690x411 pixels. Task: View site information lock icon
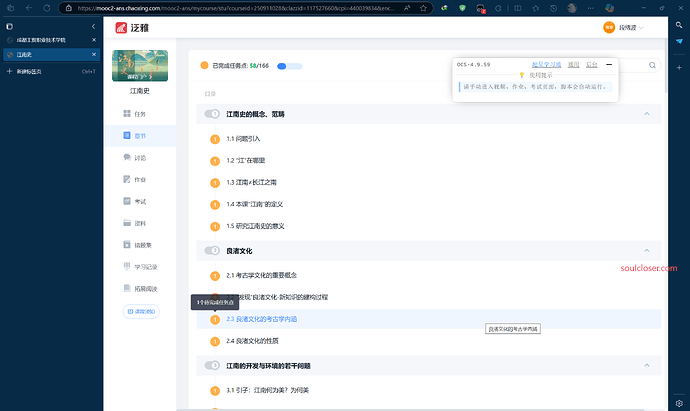(69, 8)
